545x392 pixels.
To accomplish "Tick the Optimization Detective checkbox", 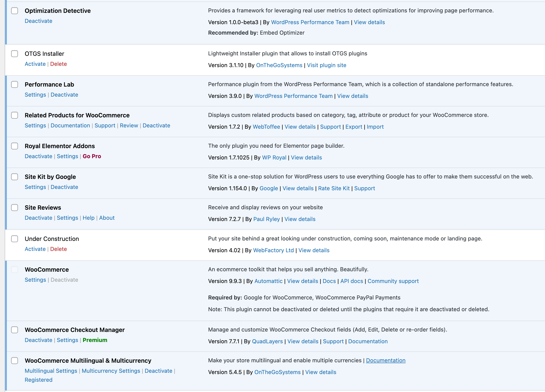I will (x=15, y=11).
